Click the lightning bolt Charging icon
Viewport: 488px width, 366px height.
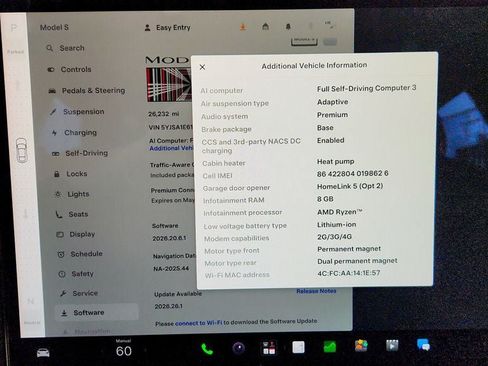(54, 133)
